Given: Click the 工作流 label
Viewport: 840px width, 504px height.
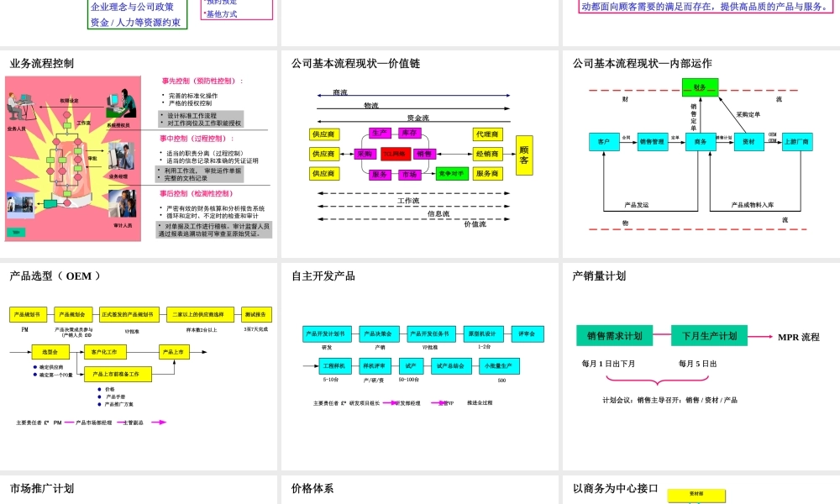Looking at the screenshot, I should 408,201.
